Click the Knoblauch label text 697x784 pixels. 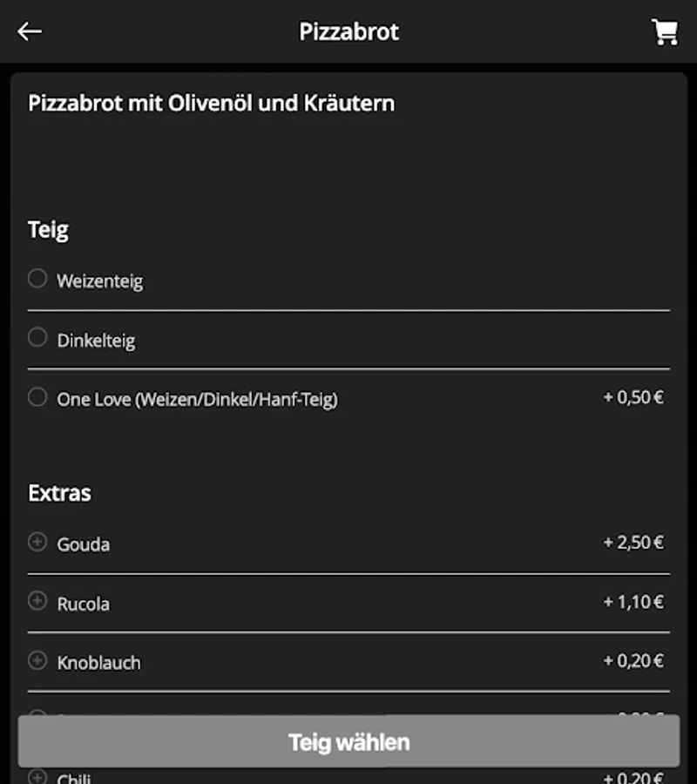pyautogui.click(x=98, y=663)
